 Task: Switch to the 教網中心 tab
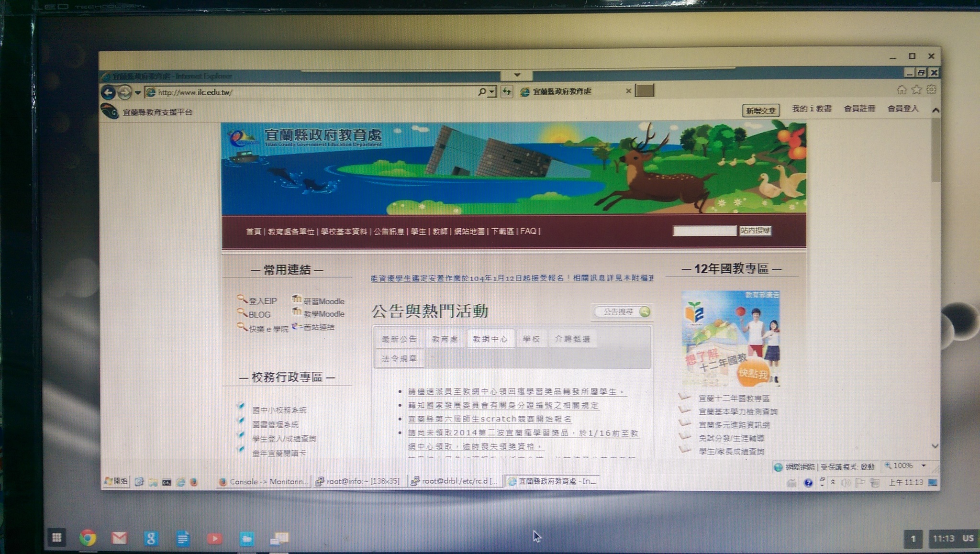point(490,339)
